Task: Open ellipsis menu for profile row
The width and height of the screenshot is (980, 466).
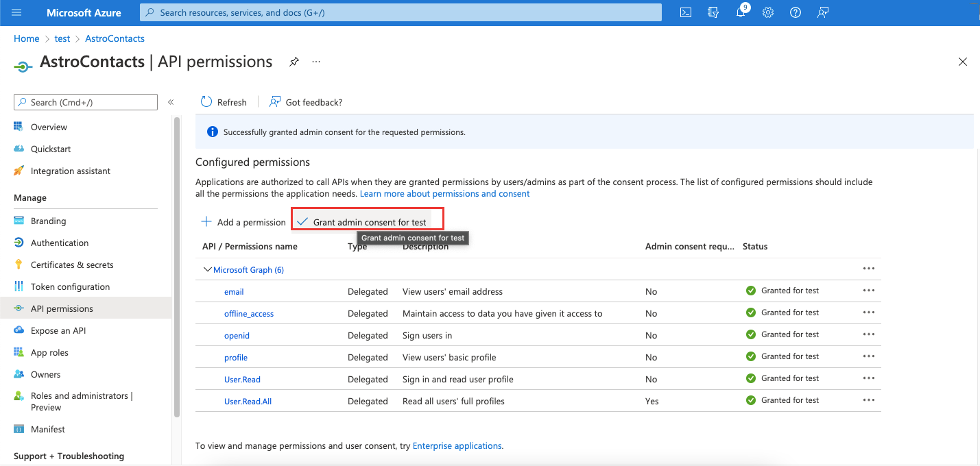Action: (869, 356)
